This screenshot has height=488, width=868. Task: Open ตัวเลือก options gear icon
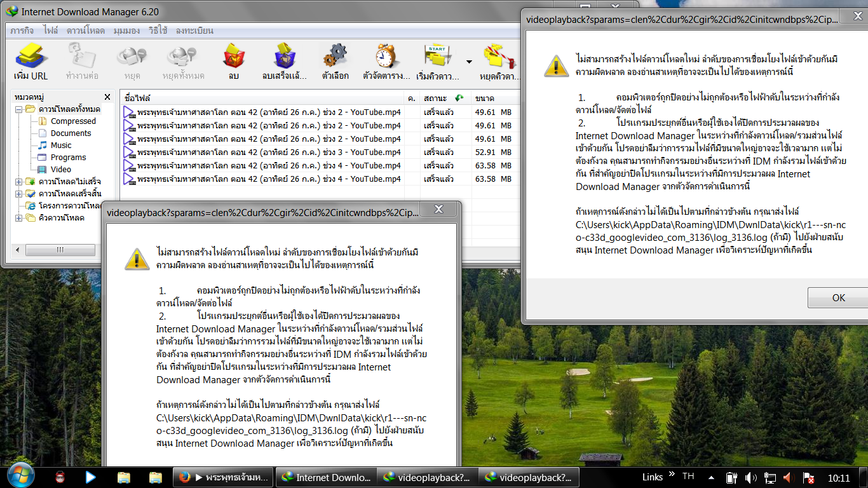pos(336,62)
